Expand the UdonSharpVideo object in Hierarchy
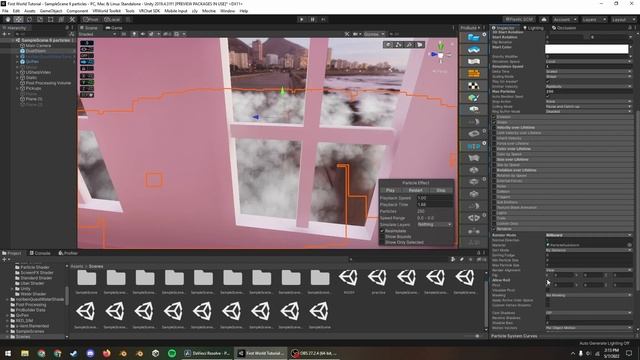Screen dimensions: 640x360 [18, 72]
